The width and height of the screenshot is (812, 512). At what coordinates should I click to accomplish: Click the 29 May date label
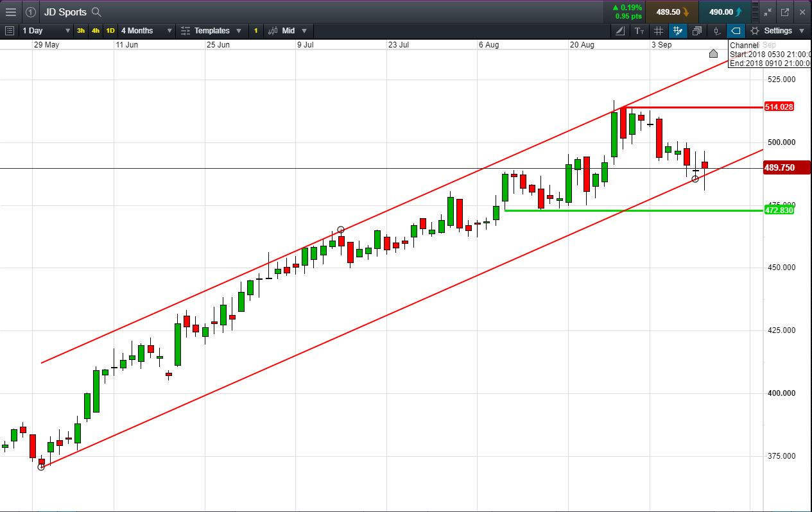(x=46, y=45)
